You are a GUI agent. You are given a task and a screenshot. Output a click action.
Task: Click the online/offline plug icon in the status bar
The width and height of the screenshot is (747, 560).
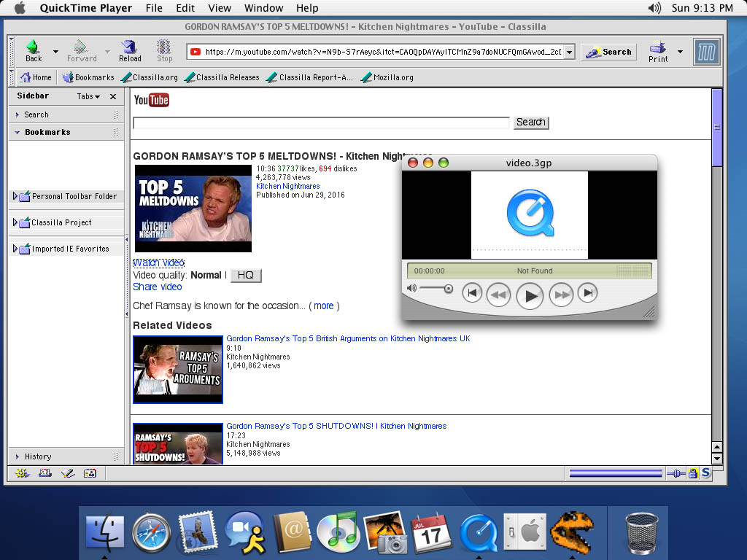click(x=676, y=473)
